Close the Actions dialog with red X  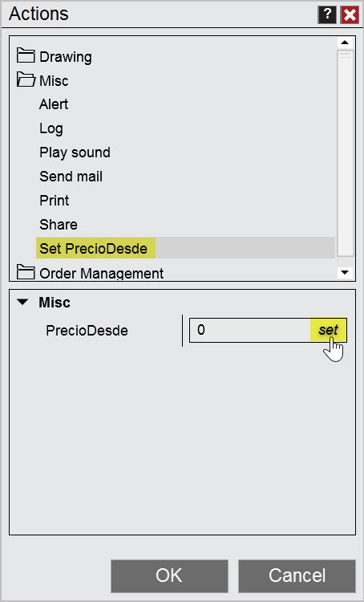(x=350, y=14)
